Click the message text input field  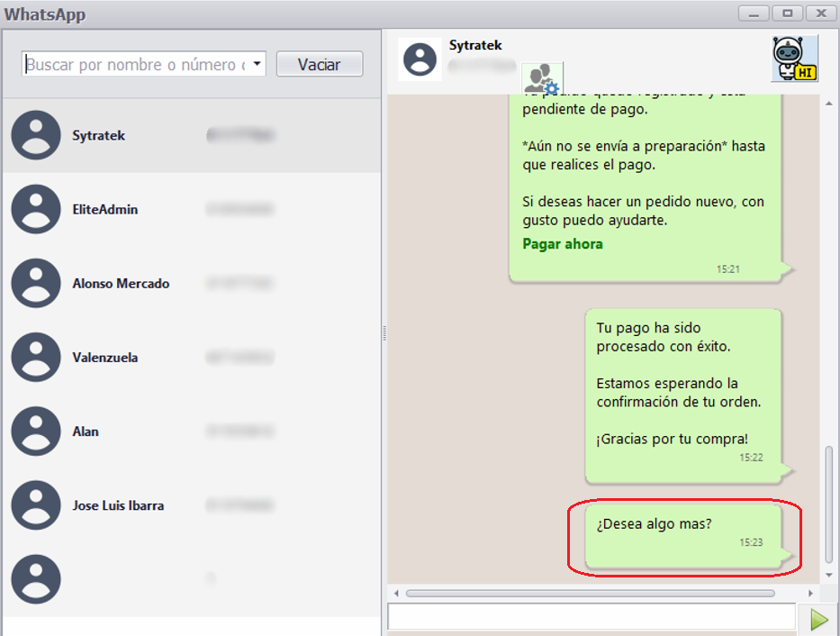point(591,617)
